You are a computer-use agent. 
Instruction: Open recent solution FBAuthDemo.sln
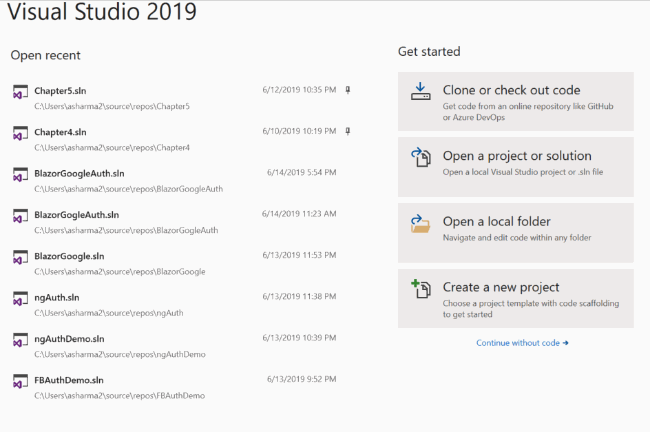point(69,380)
